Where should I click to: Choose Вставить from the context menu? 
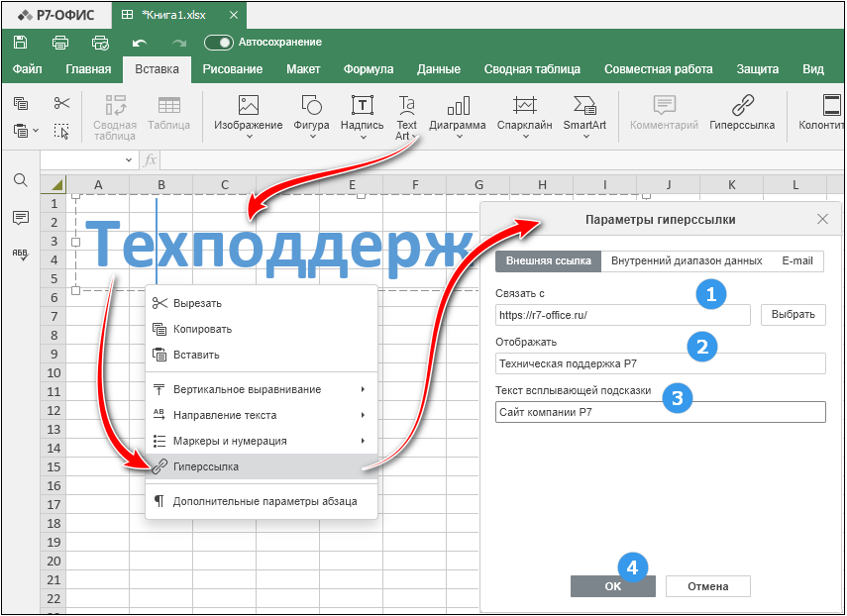(x=262, y=355)
